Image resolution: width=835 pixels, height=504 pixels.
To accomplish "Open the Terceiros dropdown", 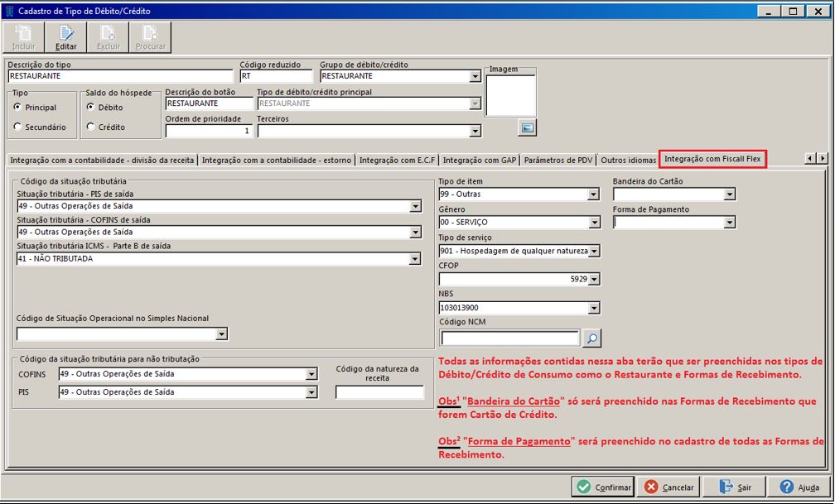I will click(x=475, y=131).
